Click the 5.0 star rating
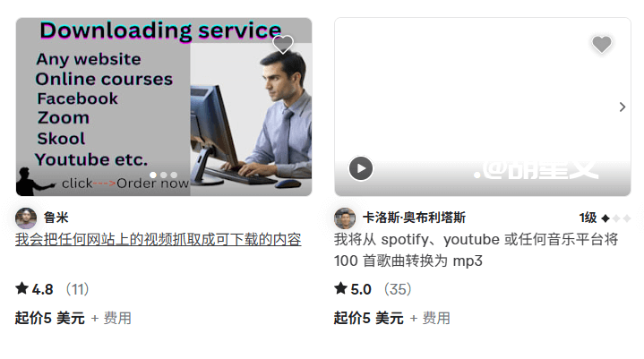The image size is (644, 359). point(353,289)
